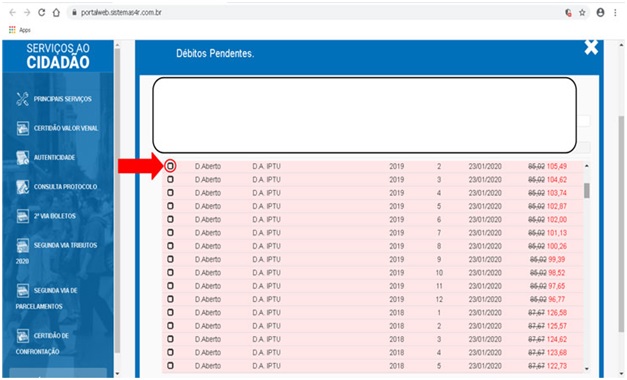Tick checkbox for 2019 installment 7
The height and width of the screenshot is (380, 627).
(x=170, y=232)
